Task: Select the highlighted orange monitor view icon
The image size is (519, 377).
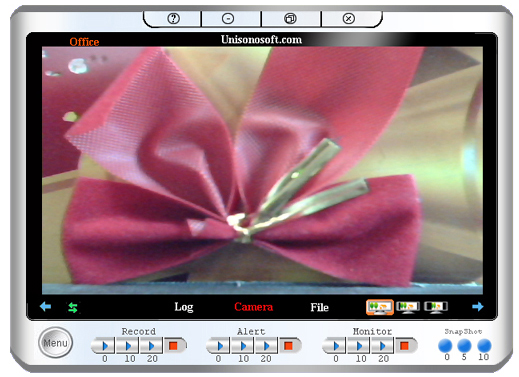Action: click(380, 307)
